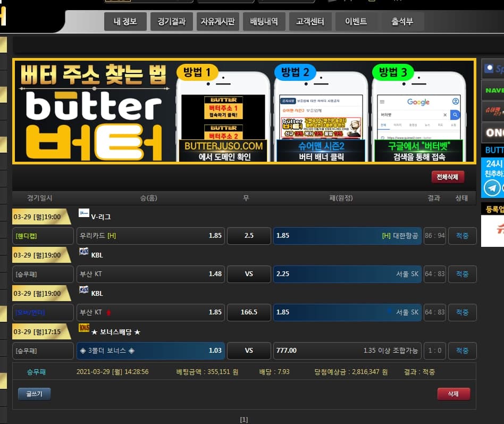Open the 자유게시판 board

pyautogui.click(x=217, y=22)
